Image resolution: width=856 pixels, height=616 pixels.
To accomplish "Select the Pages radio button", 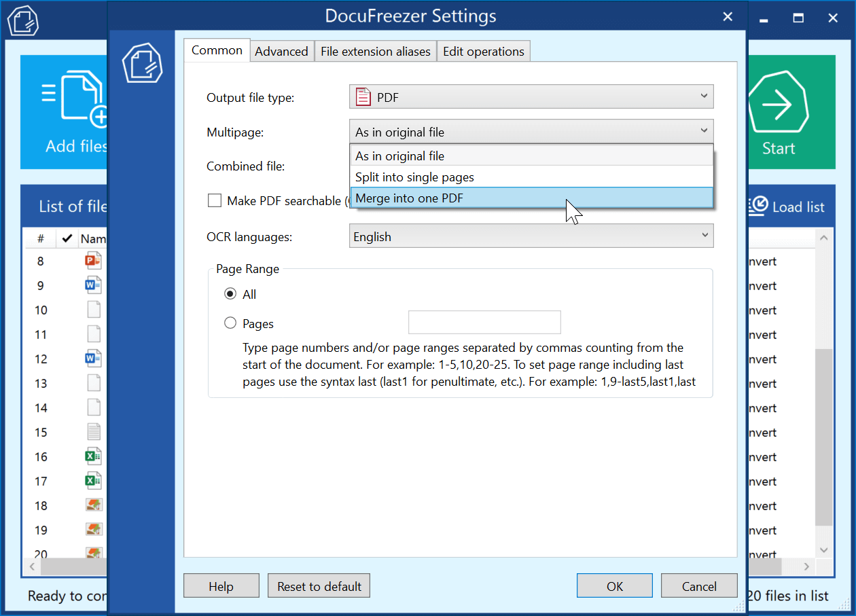I will (230, 323).
